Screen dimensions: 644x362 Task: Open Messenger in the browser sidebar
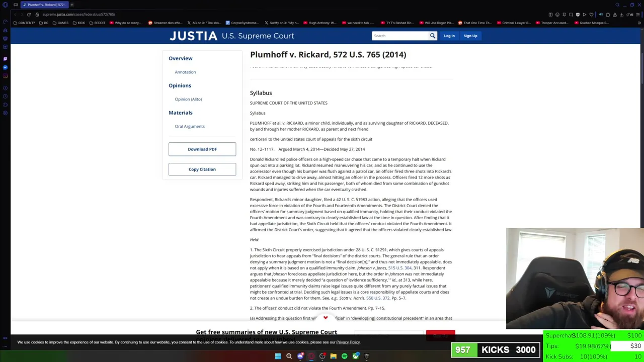coord(5,67)
